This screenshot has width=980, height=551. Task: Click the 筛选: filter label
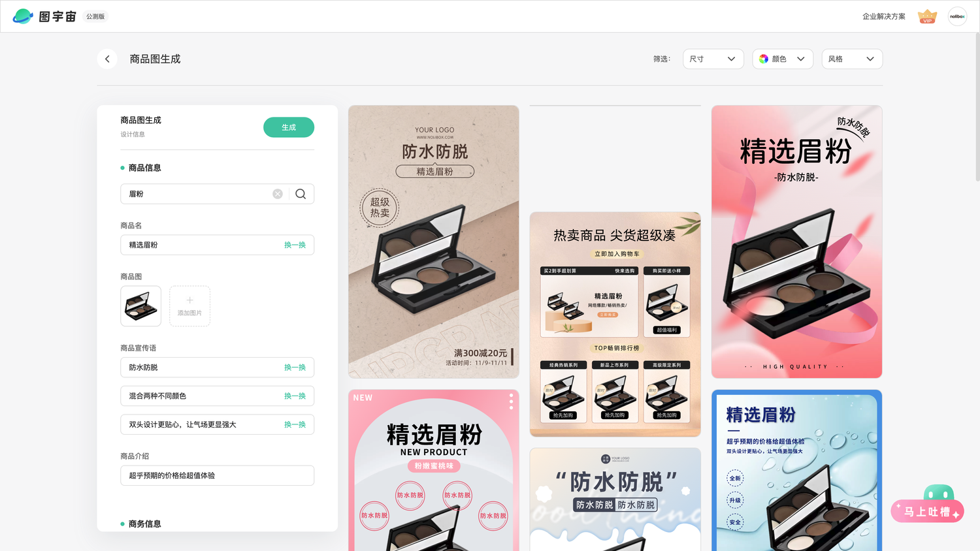[x=662, y=59]
